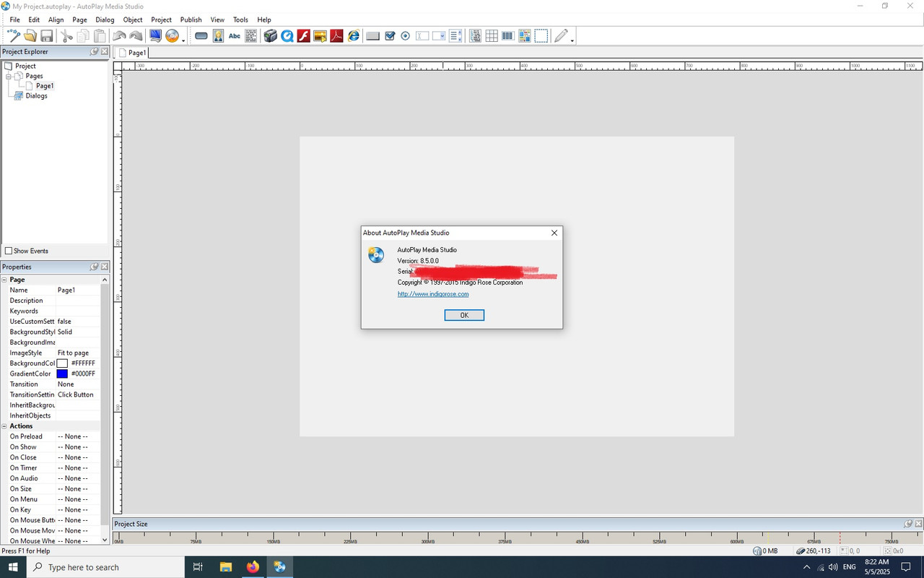924x578 pixels.
Task: Select Dialogs in the Project Explorer tree
Action: point(36,95)
